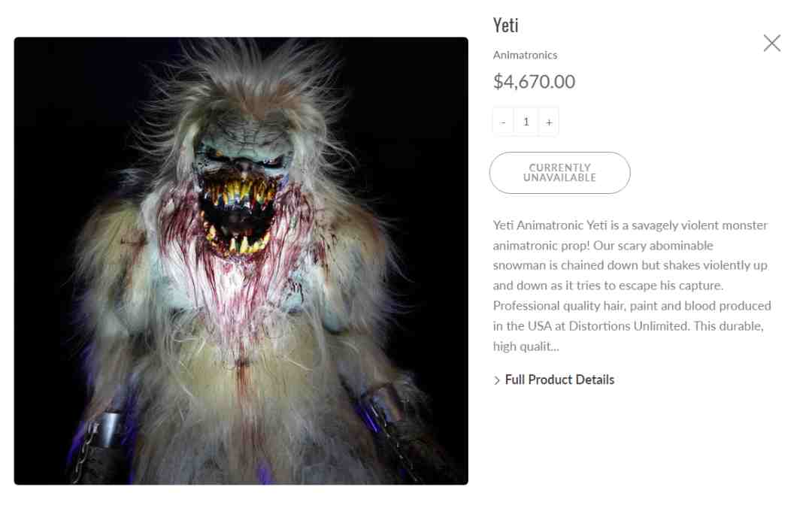Screen dimensions: 812x520
Task: Click the $4,670.00 price text
Action: (534, 82)
